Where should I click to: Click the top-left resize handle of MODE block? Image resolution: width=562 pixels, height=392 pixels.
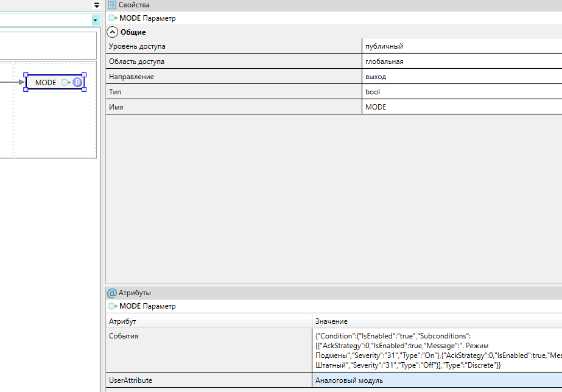tap(26, 75)
